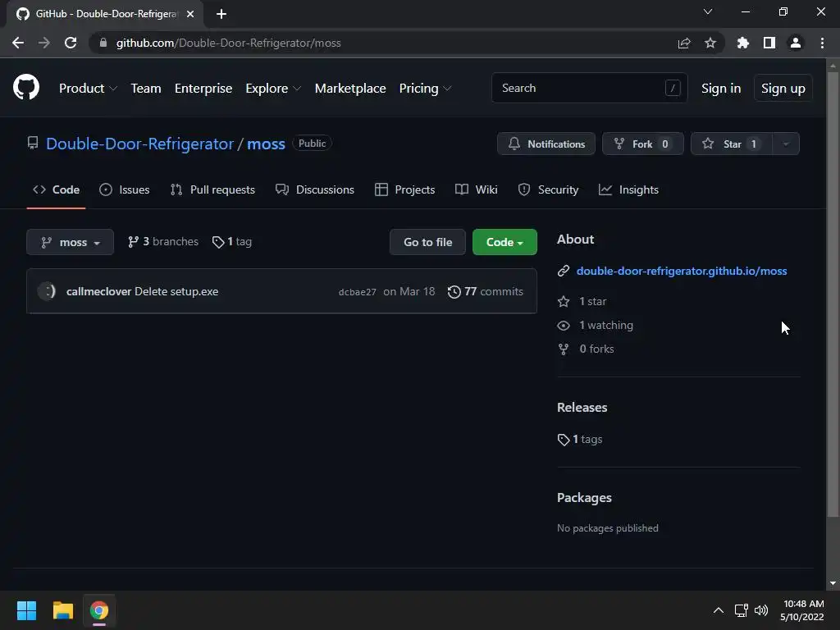Open Double-Door-Refrigerator owner link
Screen dimensions: 840x630
click(x=139, y=144)
